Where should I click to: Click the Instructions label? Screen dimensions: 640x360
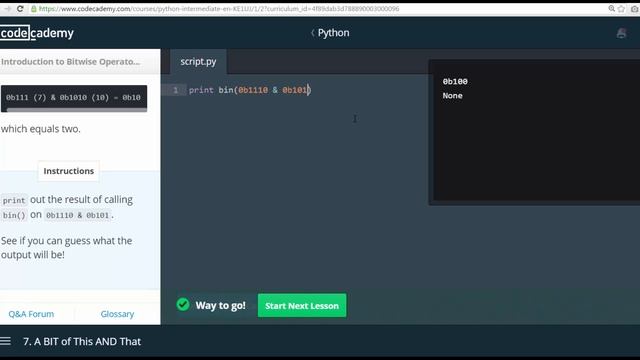(x=69, y=171)
